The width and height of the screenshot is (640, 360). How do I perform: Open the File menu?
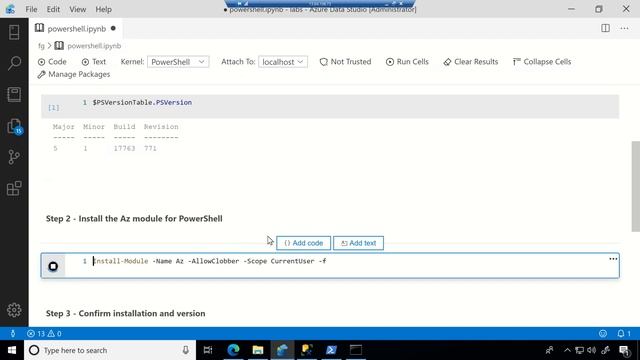31,9
